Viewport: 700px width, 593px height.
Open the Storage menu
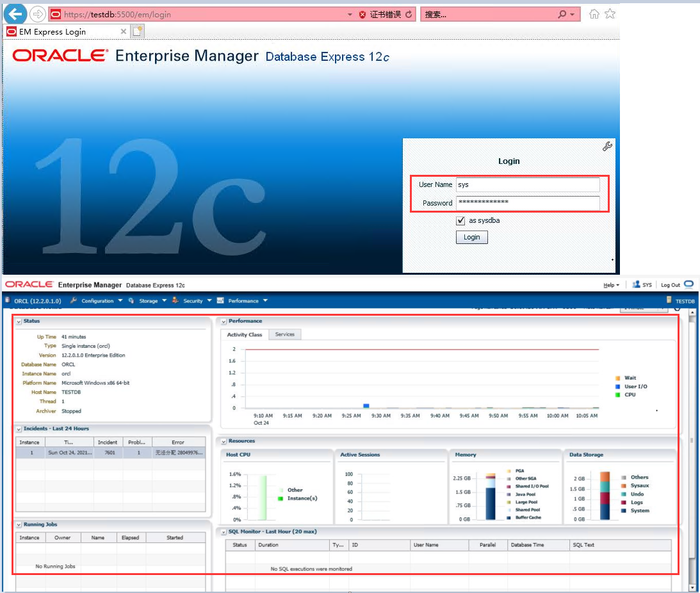tap(148, 300)
